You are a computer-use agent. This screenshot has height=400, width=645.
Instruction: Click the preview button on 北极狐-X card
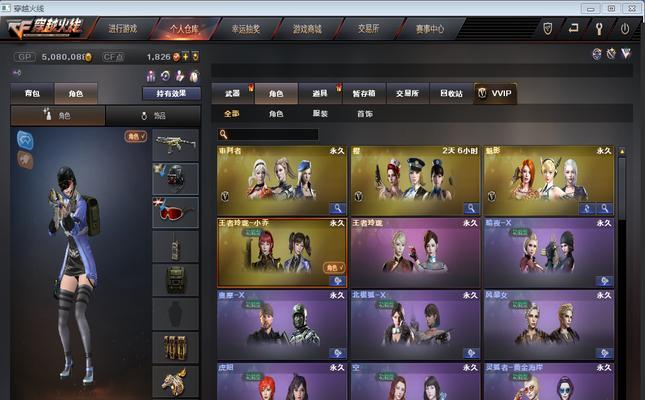471,353
